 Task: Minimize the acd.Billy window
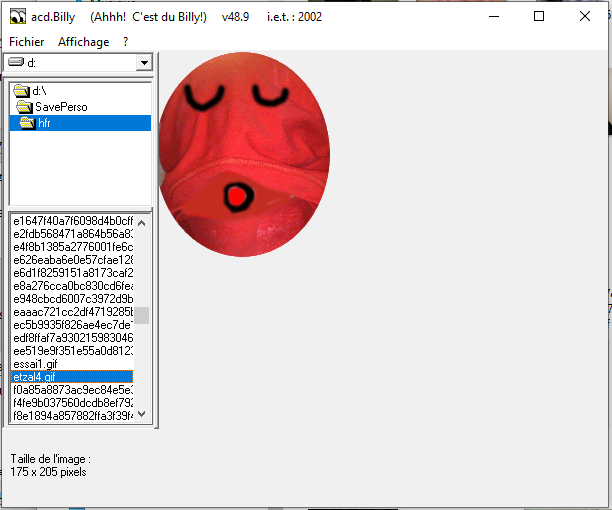point(494,16)
